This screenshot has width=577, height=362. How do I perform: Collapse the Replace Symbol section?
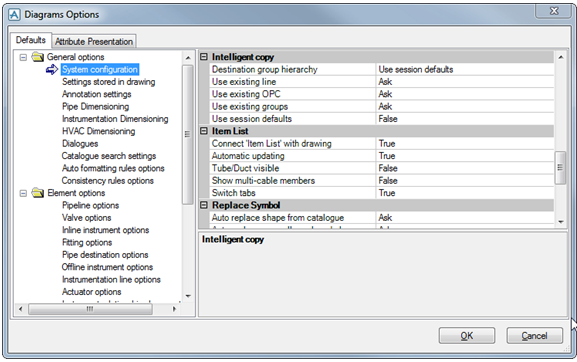point(204,205)
